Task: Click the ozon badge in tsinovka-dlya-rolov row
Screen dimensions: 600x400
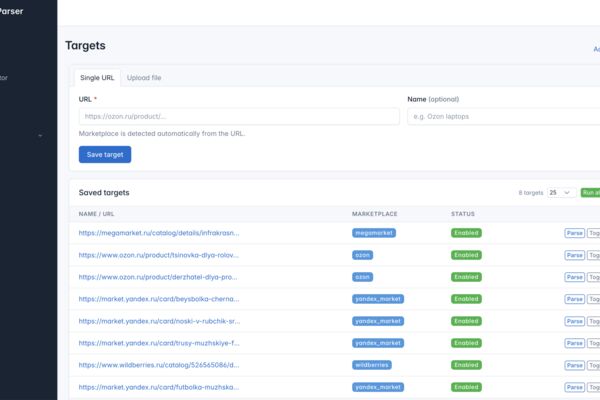Action: (x=362, y=255)
